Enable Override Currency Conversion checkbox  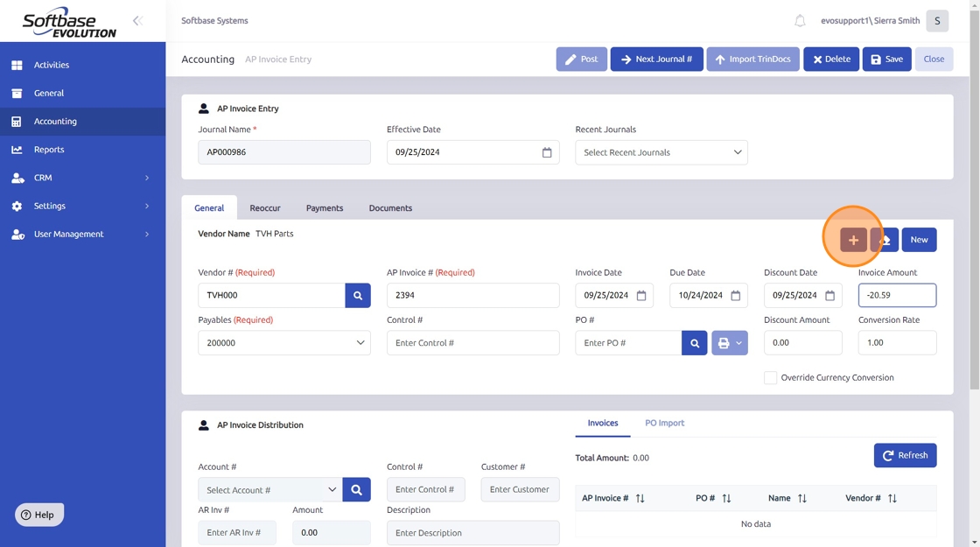click(771, 378)
